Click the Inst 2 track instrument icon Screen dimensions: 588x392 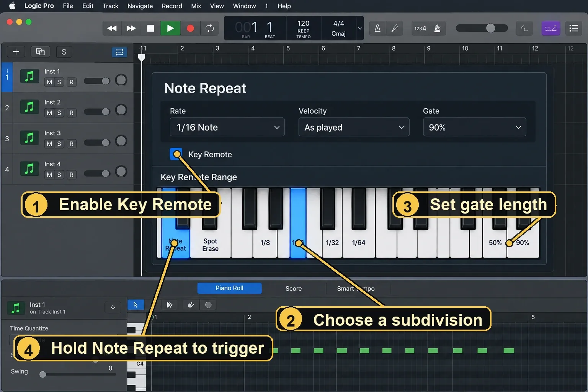29,107
